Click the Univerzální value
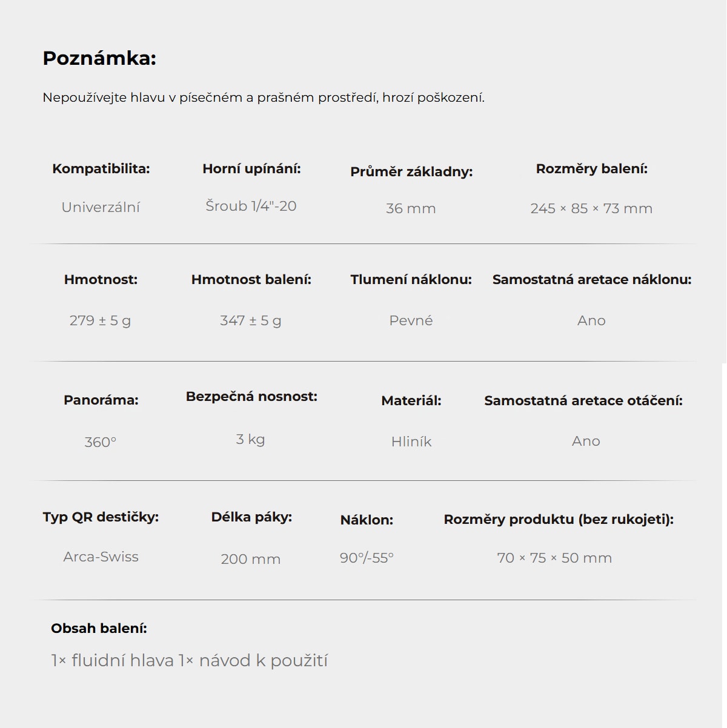727x728 pixels. [x=101, y=207]
